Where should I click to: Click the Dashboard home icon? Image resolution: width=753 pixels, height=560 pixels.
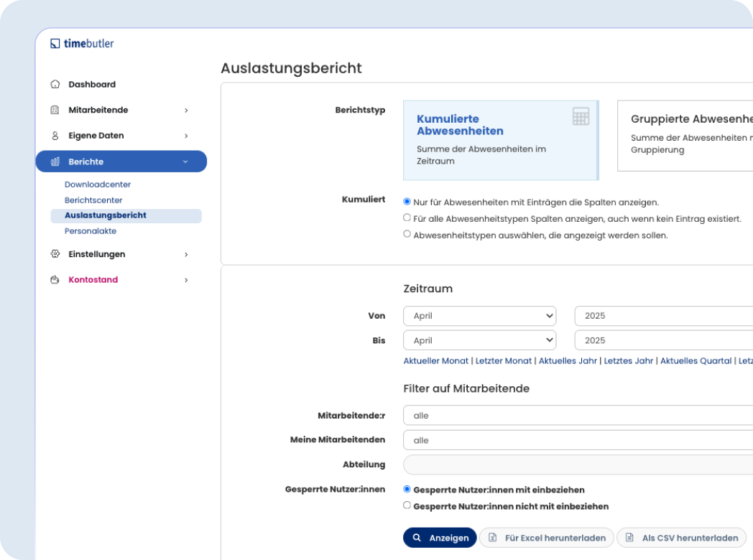click(55, 85)
